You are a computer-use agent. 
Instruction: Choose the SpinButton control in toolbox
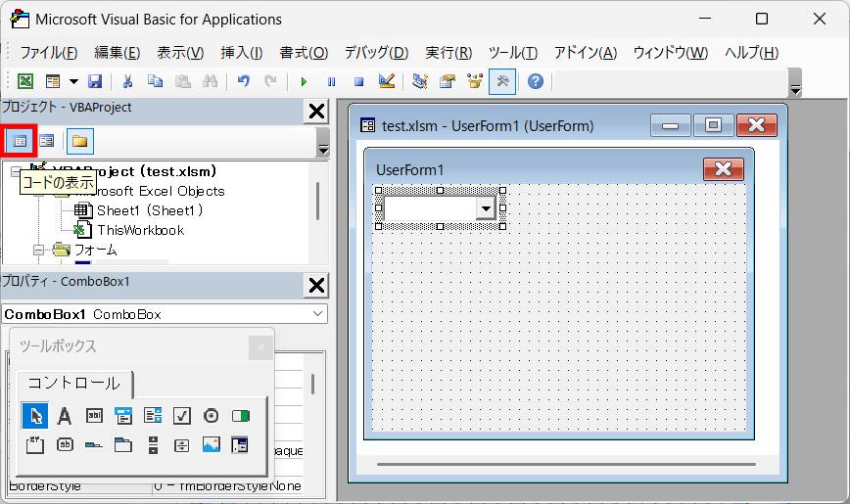pos(181,445)
